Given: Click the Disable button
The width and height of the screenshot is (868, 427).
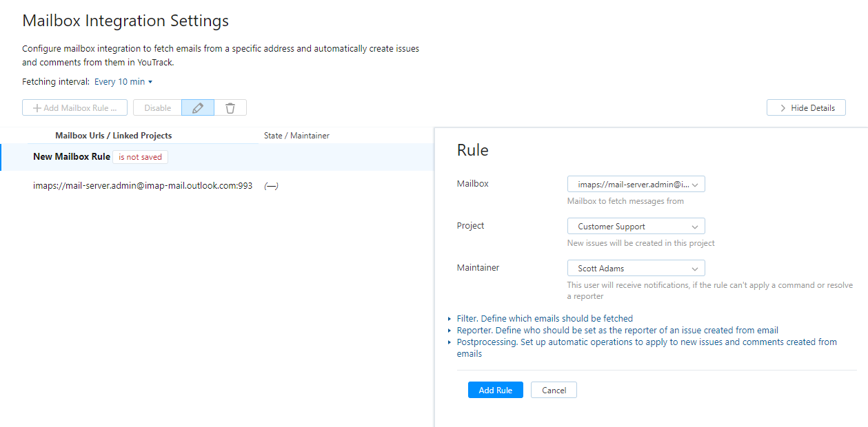Looking at the screenshot, I should pyautogui.click(x=157, y=108).
